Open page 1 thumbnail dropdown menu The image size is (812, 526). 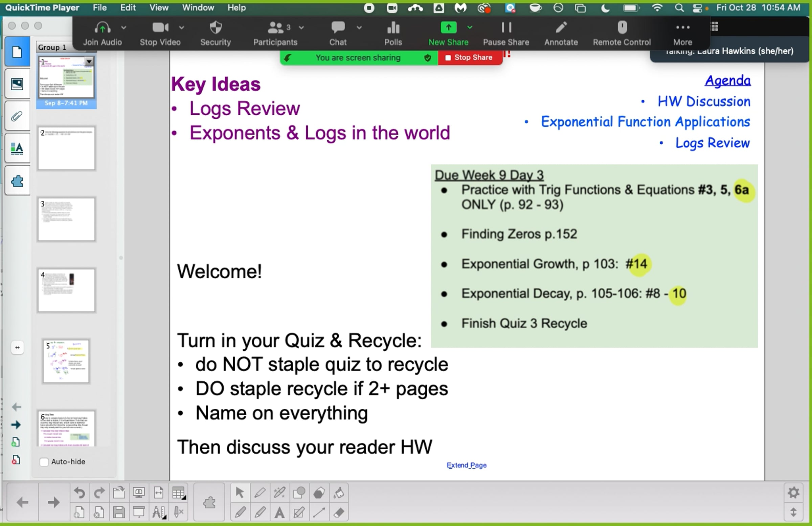click(x=89, y=62)
